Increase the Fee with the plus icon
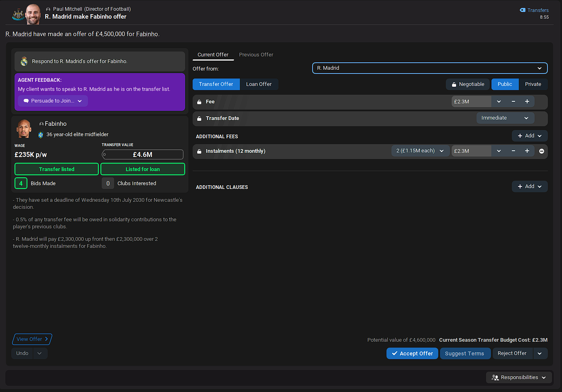The width and height of the screenshot is (562, 392). tap(527, 102)
